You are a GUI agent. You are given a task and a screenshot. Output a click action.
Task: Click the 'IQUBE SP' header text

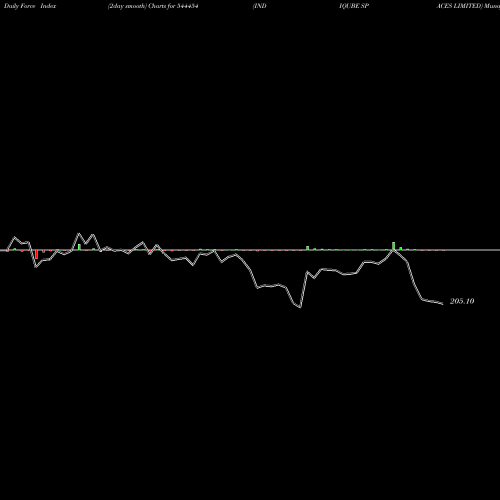[354, 6]
